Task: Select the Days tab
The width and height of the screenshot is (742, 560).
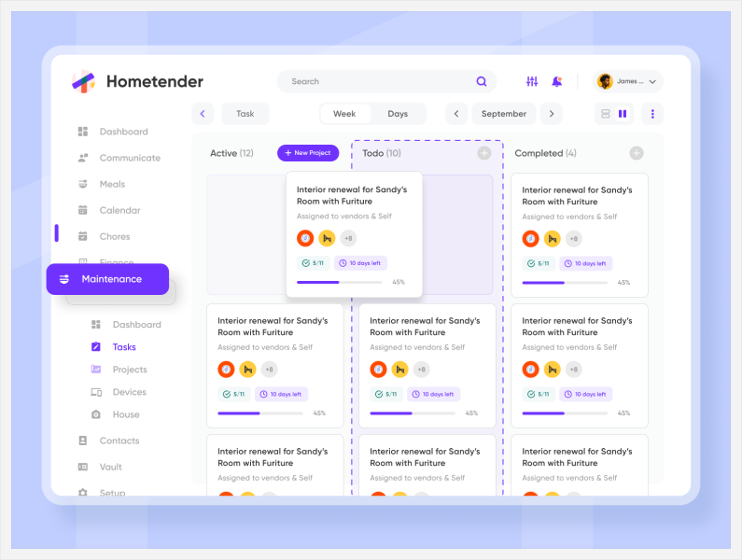Action: (398, 114)
